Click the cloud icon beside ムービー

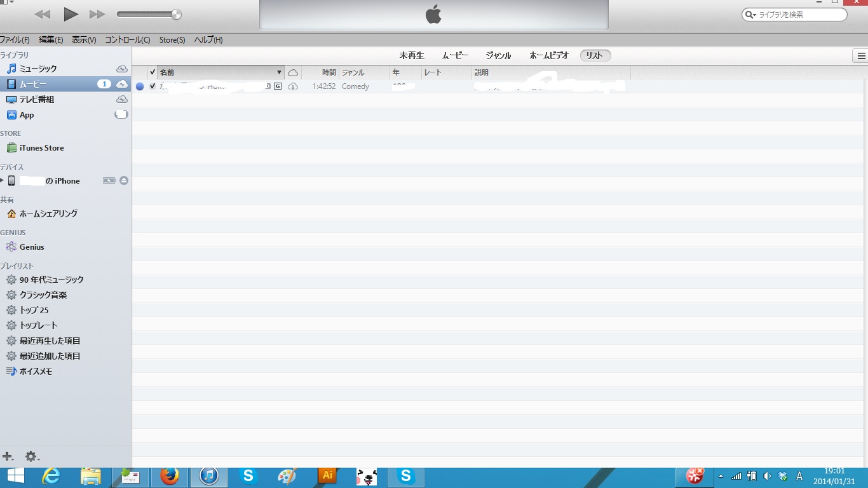(121, 84)
